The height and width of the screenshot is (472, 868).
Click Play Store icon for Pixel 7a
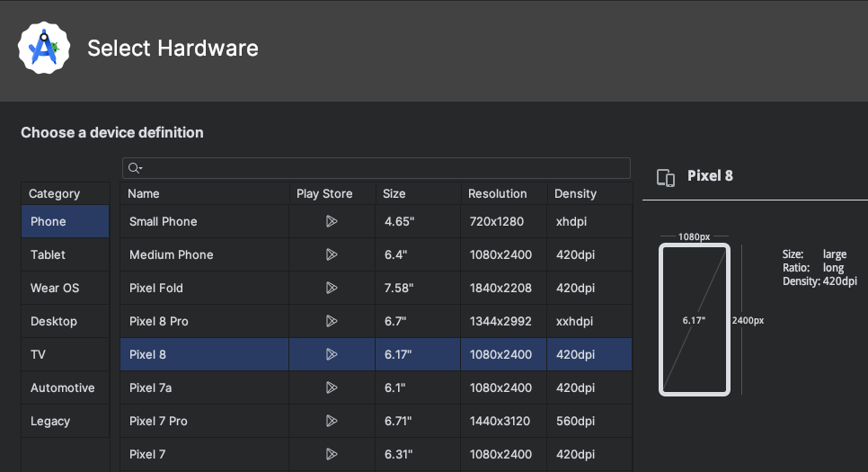(x=332, y=387)
